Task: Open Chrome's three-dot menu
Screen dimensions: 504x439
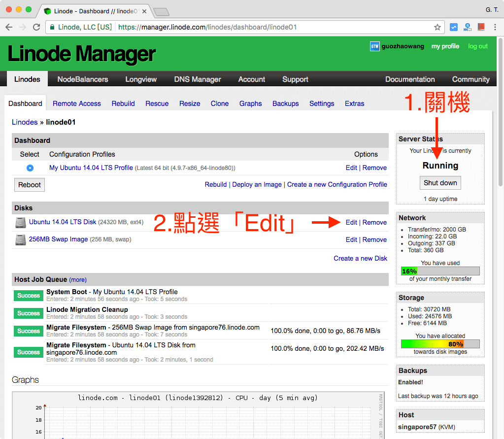Action: 494,27
